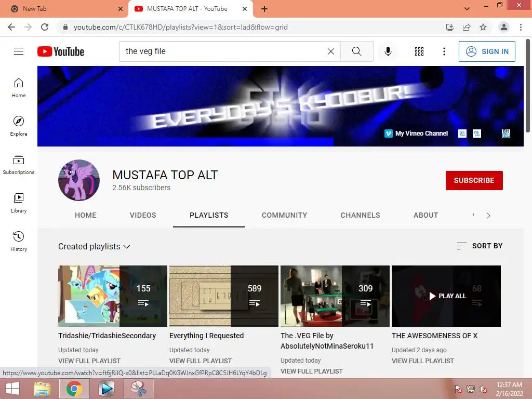This screenshot has width=532, height=399.
Task: View full playlist for Tridashie/TridashieSecondary
Action: 89,361
